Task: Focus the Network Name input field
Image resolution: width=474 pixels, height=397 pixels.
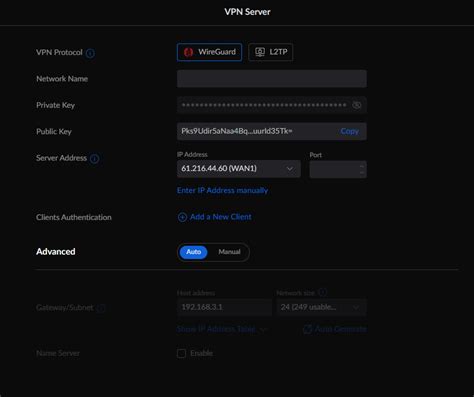Action: (272, 79)
